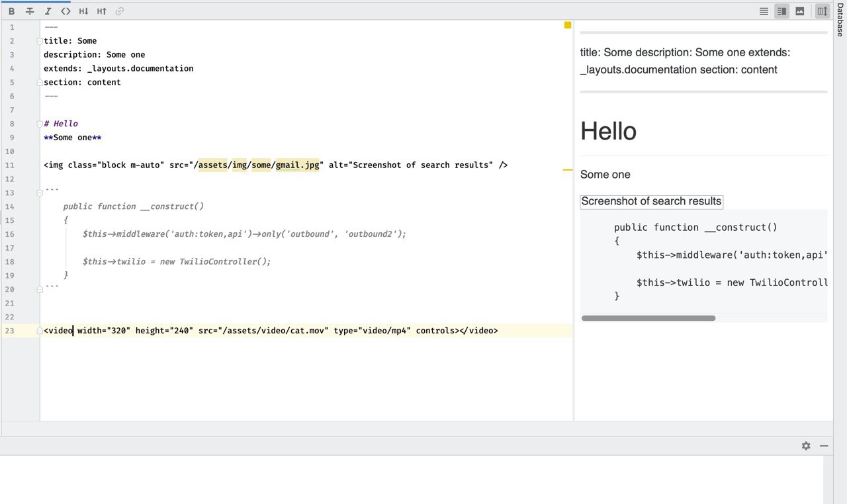The height and width of the screenshot is (504, 847).
Task: Toggle auto-scroll preview button
Action: pyautogui.click(x=822, y=11)
